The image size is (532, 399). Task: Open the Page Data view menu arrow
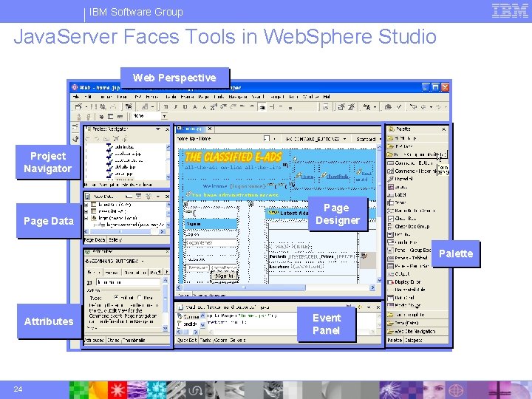coord(158,196)
